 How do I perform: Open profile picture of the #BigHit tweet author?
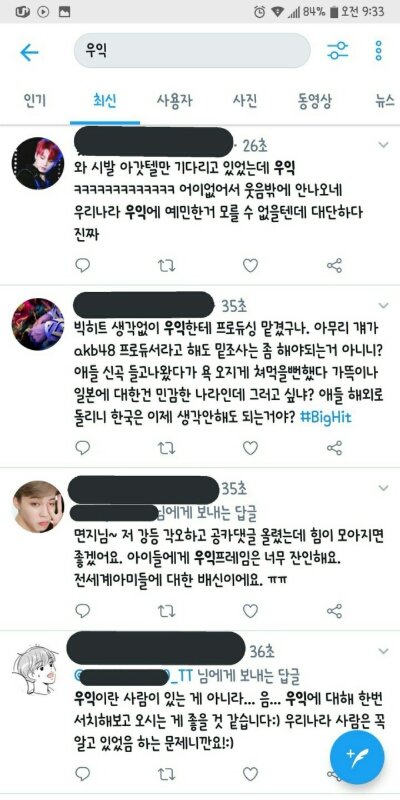[x=38, y=324]
